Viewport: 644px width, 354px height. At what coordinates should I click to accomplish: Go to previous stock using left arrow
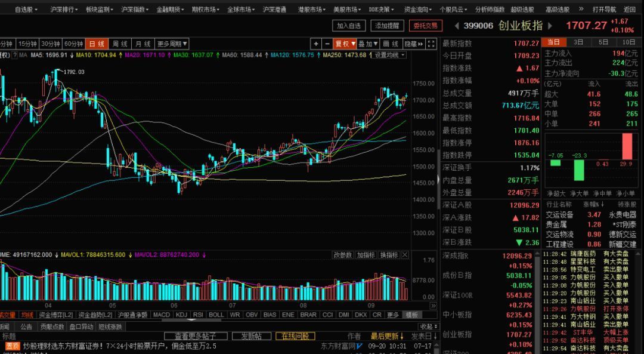456,26
